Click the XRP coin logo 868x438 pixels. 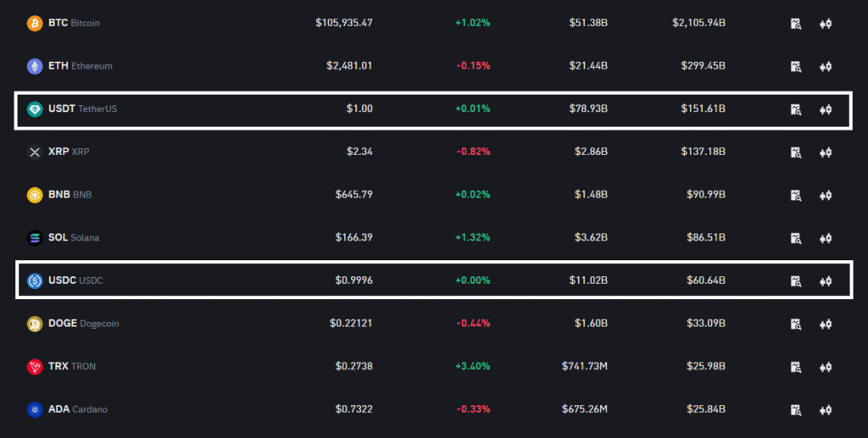click(35, 152)
